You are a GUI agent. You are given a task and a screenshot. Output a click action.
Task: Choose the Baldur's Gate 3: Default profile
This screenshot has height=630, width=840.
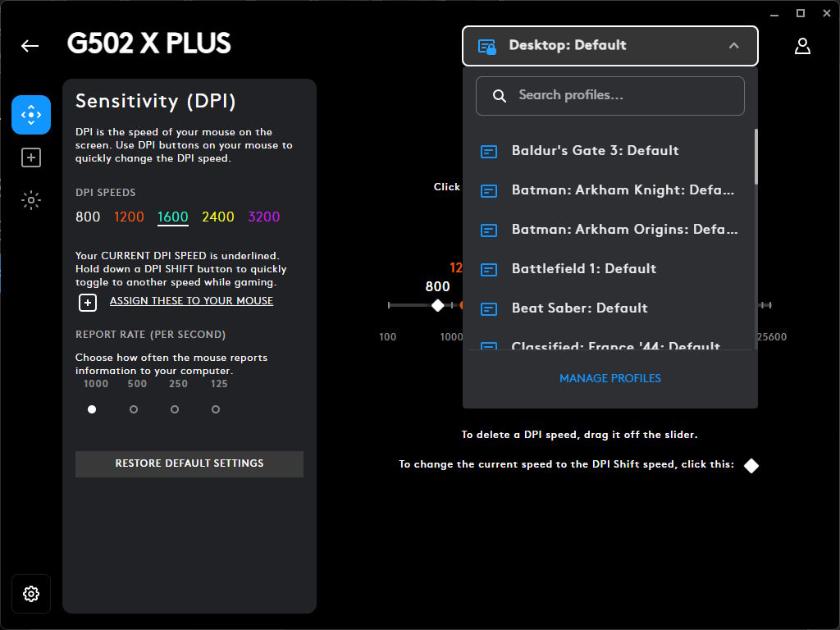pyautogui.click(x=610, y=151)
